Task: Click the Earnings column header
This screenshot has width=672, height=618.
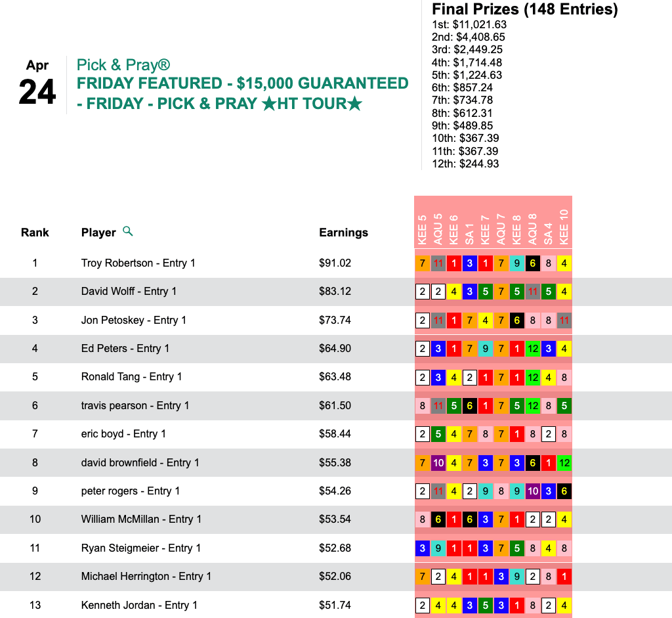Action: point(343,232)
